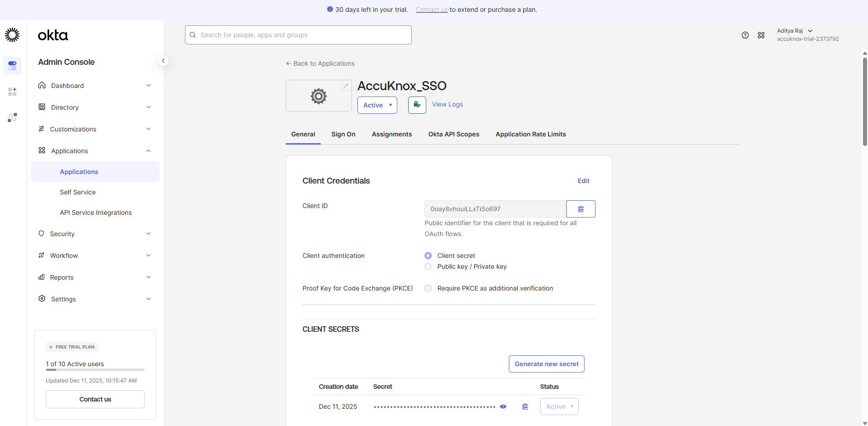Select Public key / Private key option
The height and width of the screenshot is (426, 868).
[x=428, y=266]
